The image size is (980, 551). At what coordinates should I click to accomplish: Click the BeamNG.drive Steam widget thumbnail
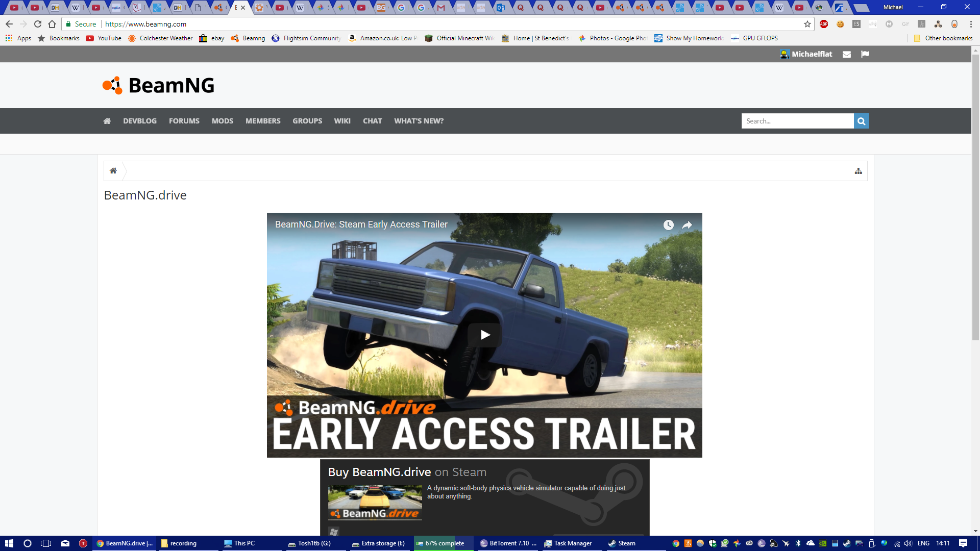[375, 503]
